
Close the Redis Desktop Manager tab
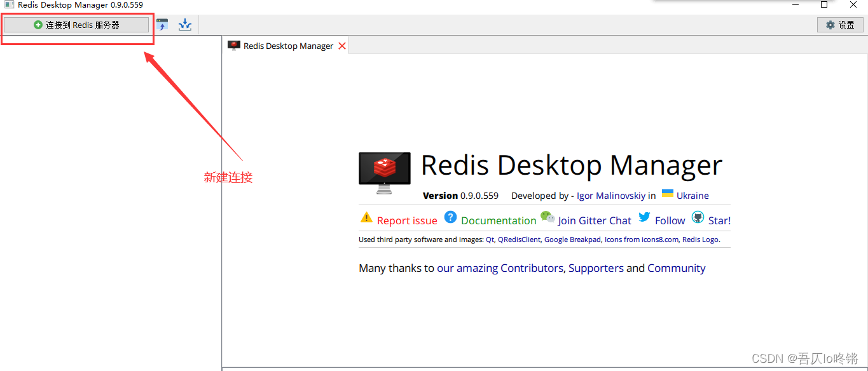pos(342,46)
